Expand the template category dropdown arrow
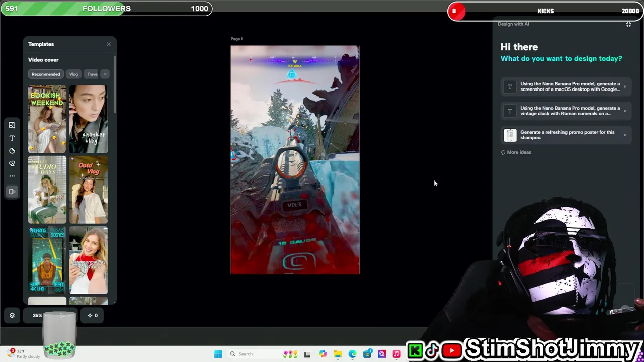This screenshot has width=644, height=362. click(x=105, y=74)
